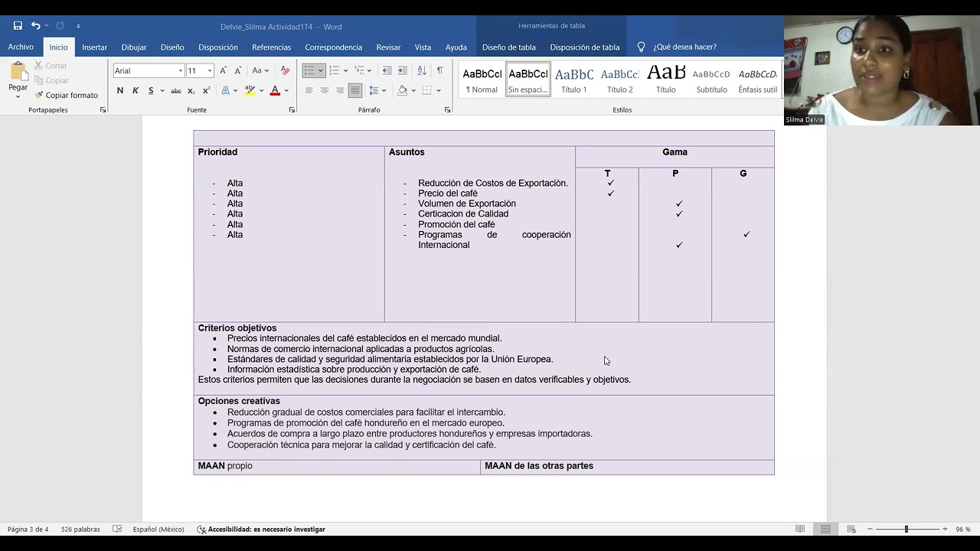The width and height of the screenshot is (980, 551).
Task: Increase font size with the grow font icon
Action: [223, 70]
